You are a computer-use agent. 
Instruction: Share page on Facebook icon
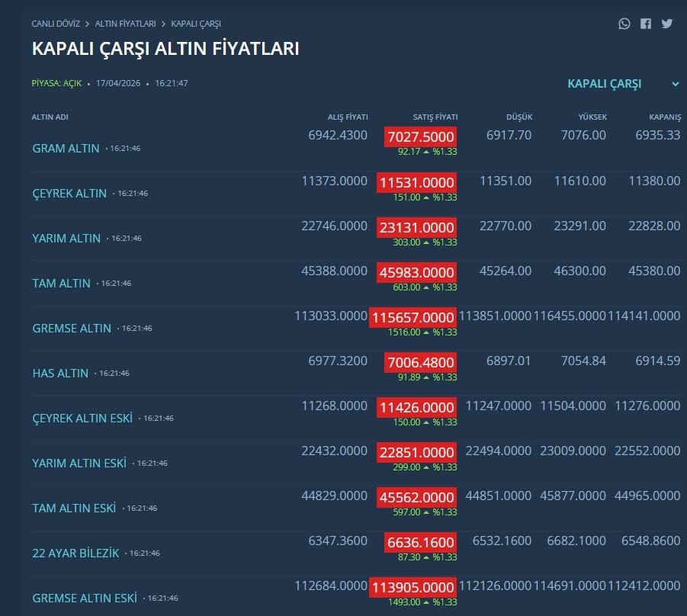[646, 24]
